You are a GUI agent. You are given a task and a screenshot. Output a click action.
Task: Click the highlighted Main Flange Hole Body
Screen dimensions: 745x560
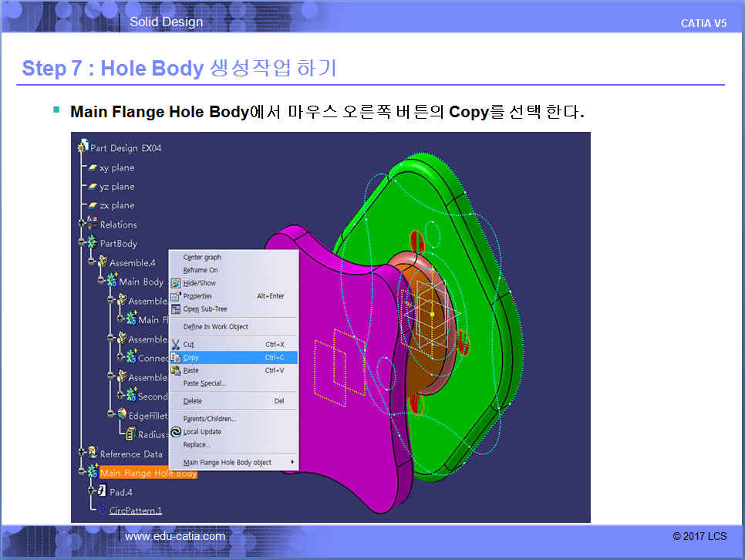click(x=148, y=473)
